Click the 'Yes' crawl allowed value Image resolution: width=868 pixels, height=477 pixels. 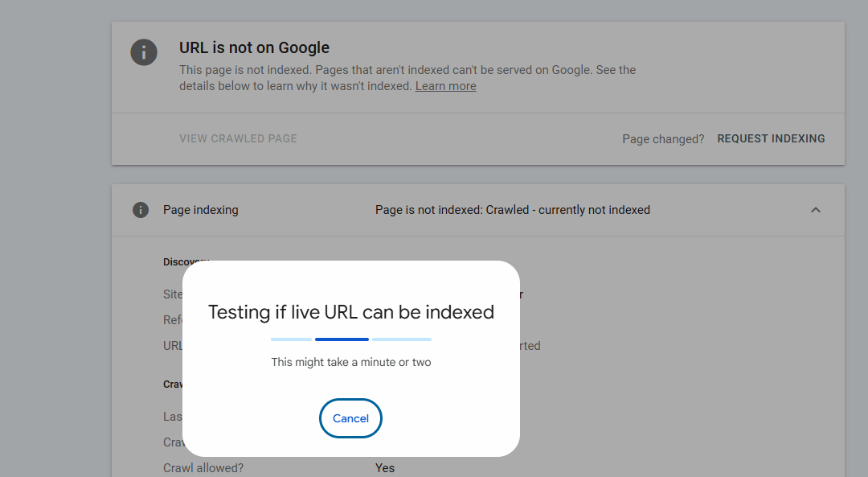tap(385, 468)
